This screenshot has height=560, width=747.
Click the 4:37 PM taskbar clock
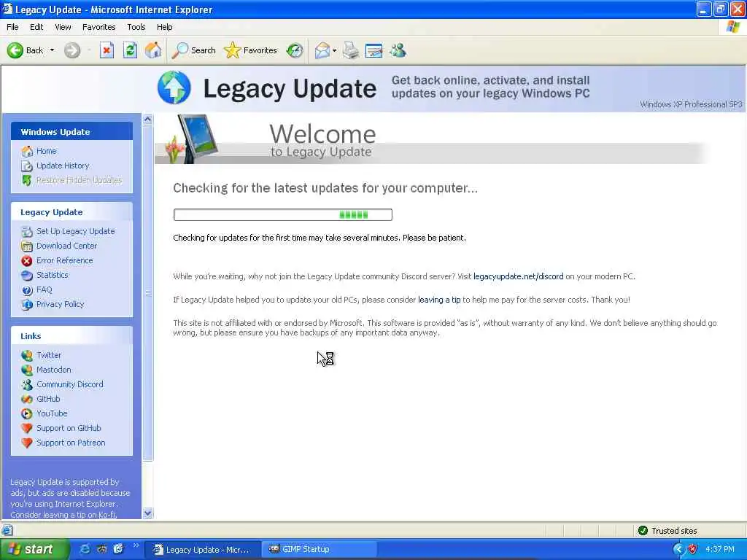pyautogui.click(x=720, y=549)
